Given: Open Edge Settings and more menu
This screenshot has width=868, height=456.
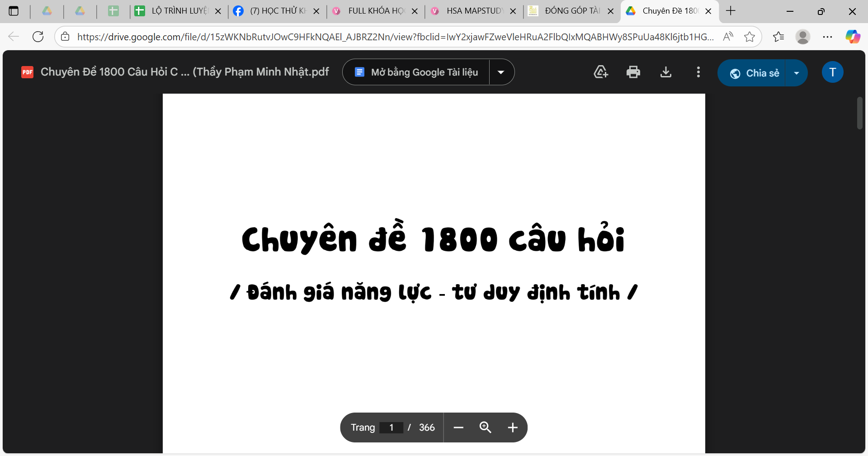Looking at the screenshot, I should click(x=827, y=37).
